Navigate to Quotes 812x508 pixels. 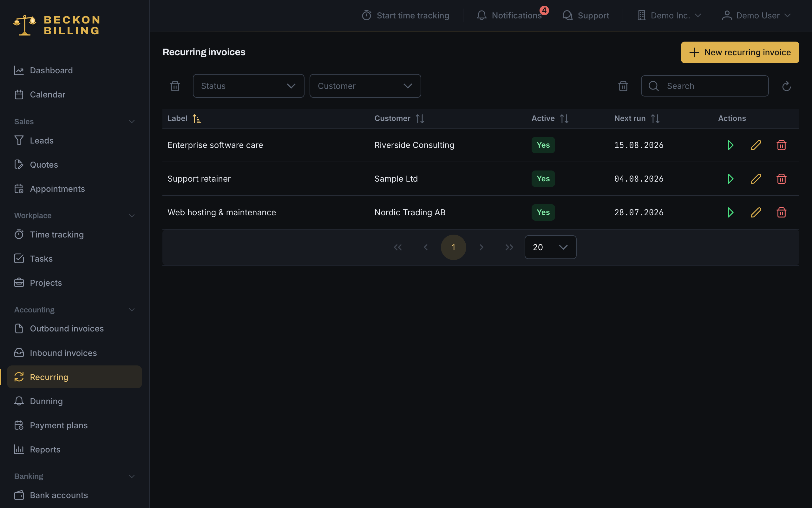[75, 165]
